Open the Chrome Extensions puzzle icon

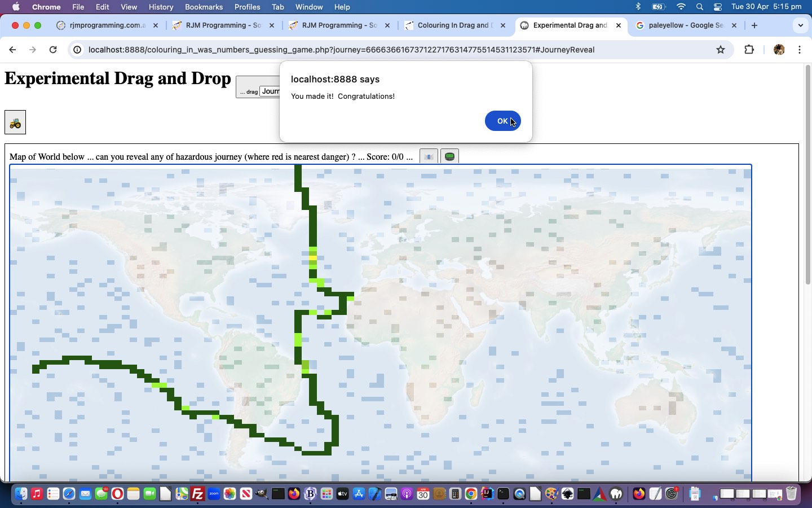[x=749, y=50]
